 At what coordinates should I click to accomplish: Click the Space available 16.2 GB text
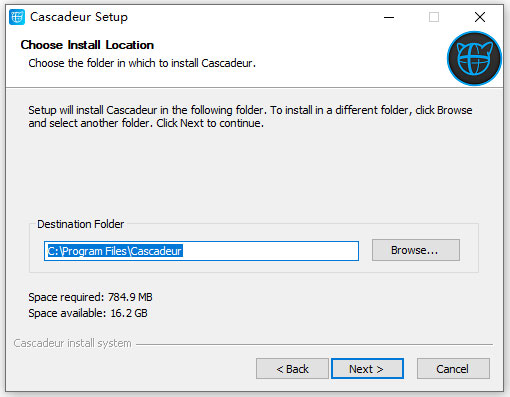point(88,313)
